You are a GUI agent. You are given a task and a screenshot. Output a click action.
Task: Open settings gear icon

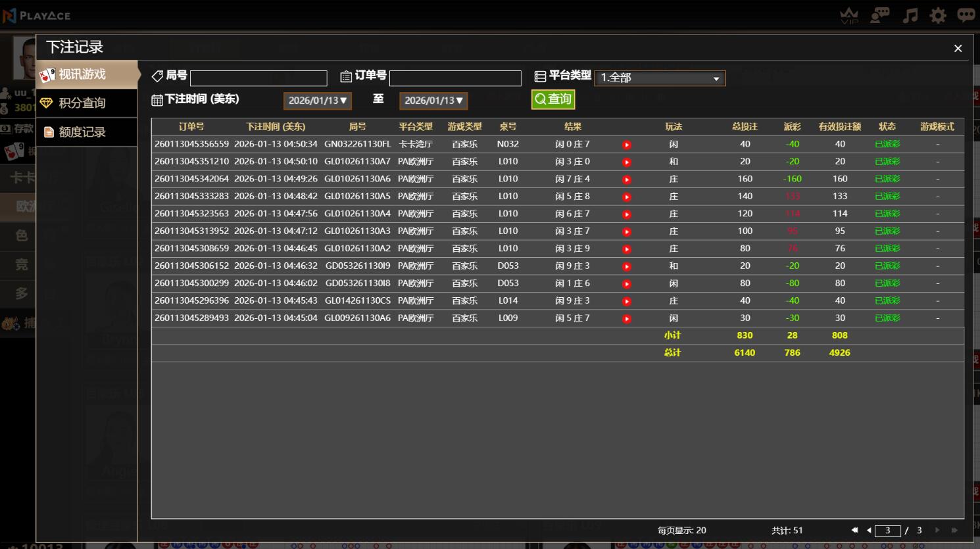938,15
